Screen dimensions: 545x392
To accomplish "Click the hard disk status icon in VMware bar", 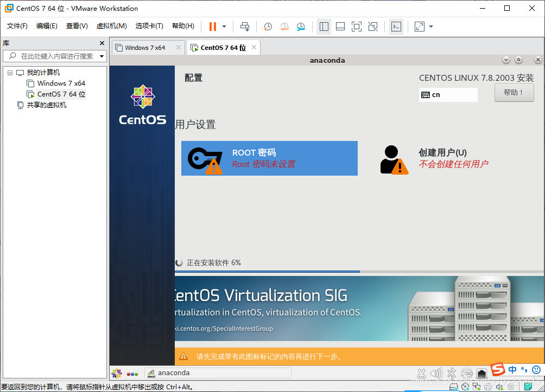I will coord(454,387).
